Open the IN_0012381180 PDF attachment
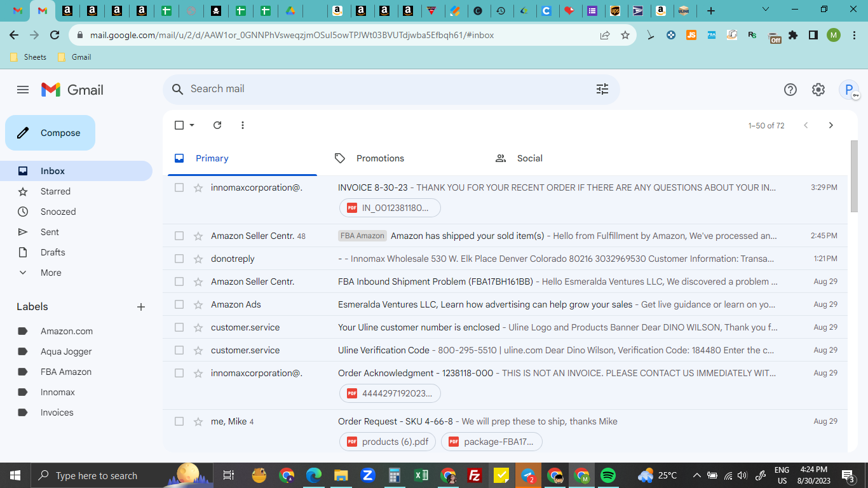The image size is (868, 488). pos(390,208)
